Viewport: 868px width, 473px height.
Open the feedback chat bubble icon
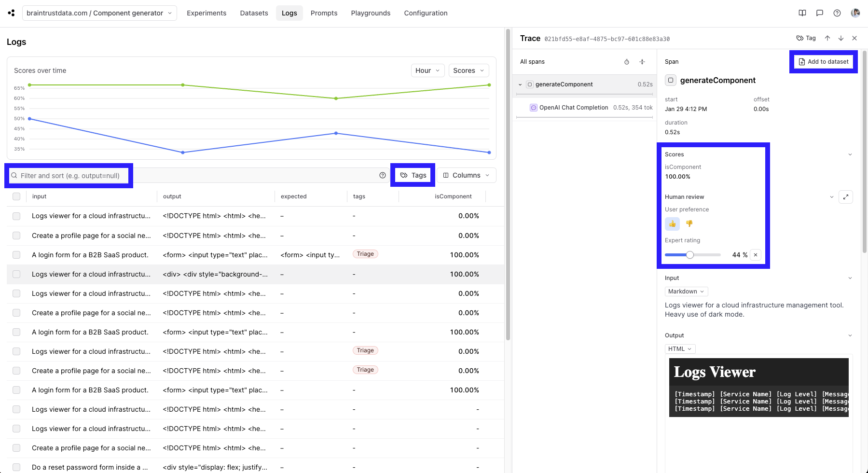[819, 13]
